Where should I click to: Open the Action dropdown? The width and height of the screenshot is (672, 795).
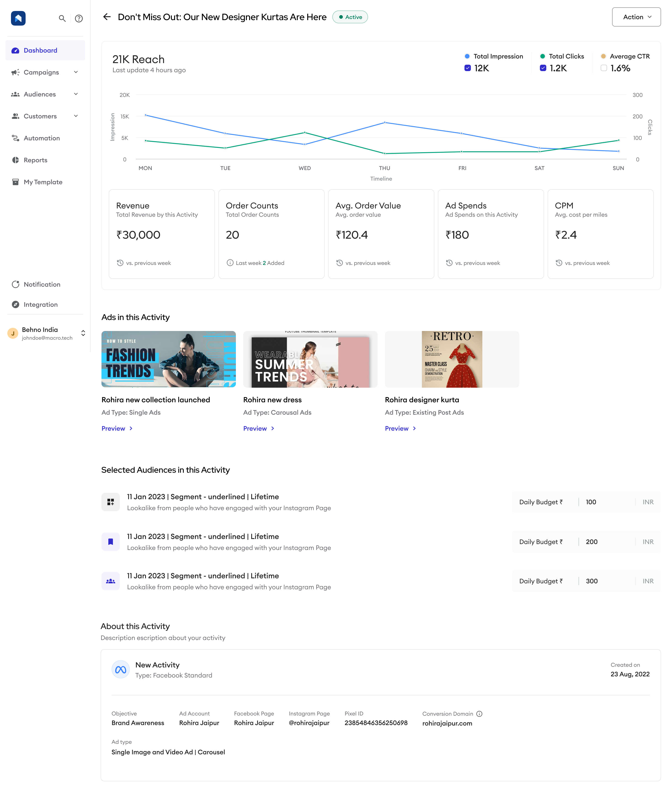pyautogui.click(x=636, y=17)
